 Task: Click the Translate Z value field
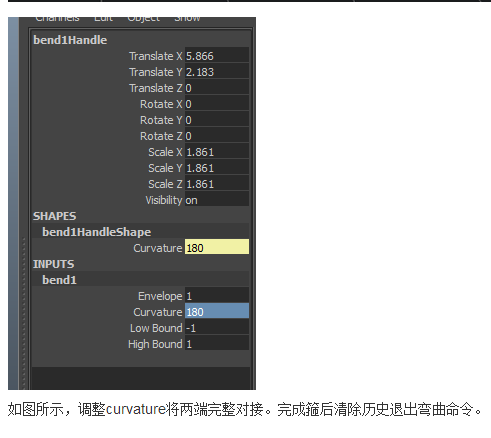click(x=217, y=88)
